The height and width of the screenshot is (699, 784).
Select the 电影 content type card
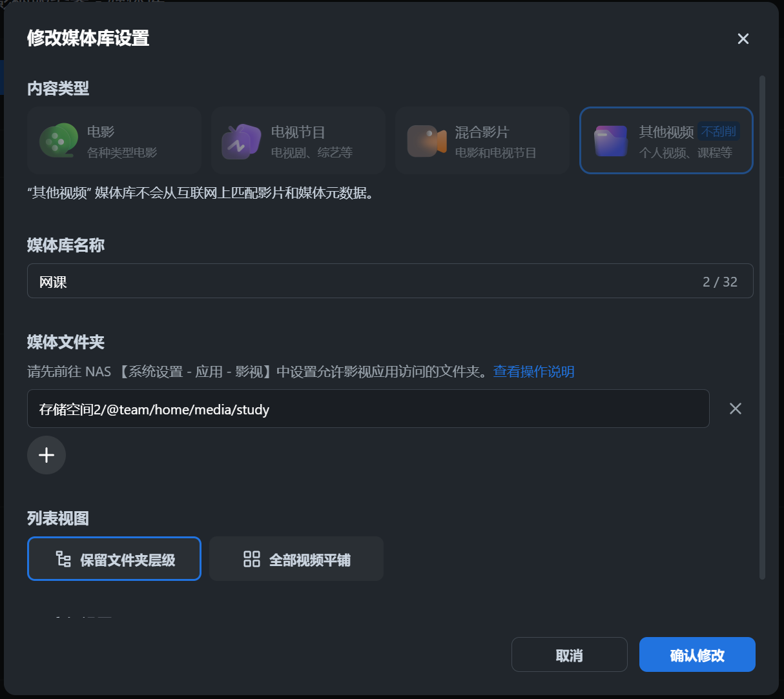[x=114, y=141]
